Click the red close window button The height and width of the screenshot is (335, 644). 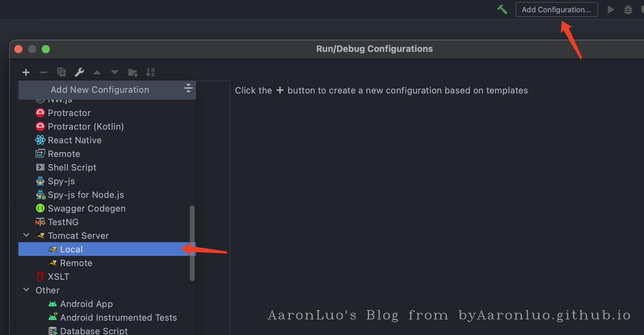pyautogui.click(x=18, y=49)
